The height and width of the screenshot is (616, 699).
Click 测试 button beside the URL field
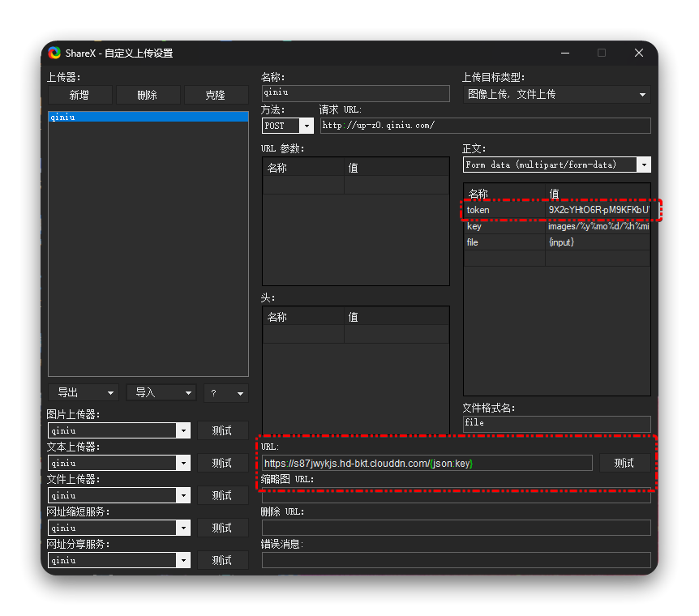(x=625, y=463)
